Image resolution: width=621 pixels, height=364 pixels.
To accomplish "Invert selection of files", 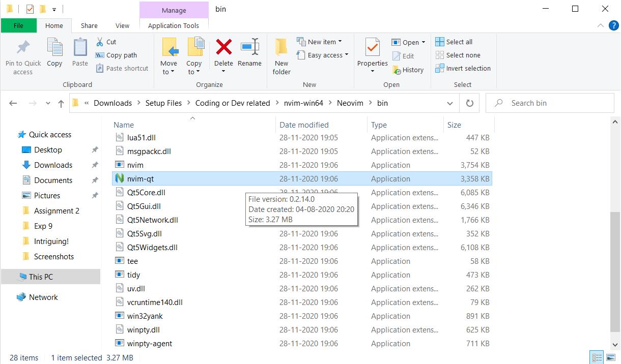I will pos(463,68).
